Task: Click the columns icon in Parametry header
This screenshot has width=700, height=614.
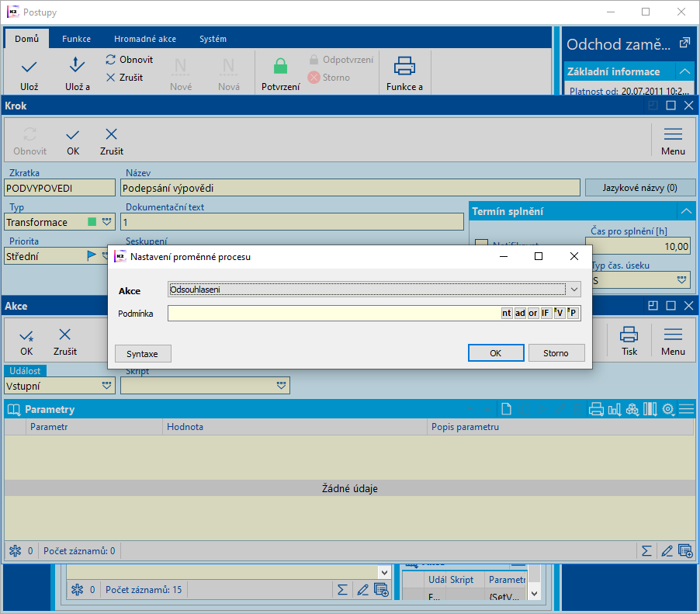Action: (x=650, y=409)
